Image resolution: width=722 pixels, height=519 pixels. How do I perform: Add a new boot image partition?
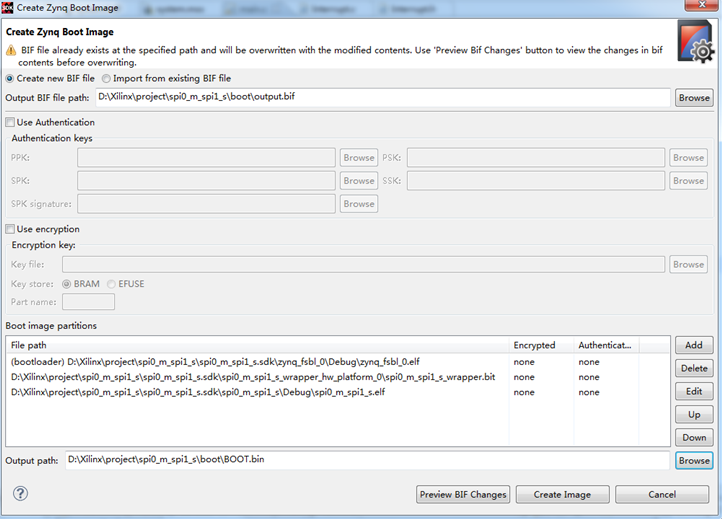click(x=694, y=345)
